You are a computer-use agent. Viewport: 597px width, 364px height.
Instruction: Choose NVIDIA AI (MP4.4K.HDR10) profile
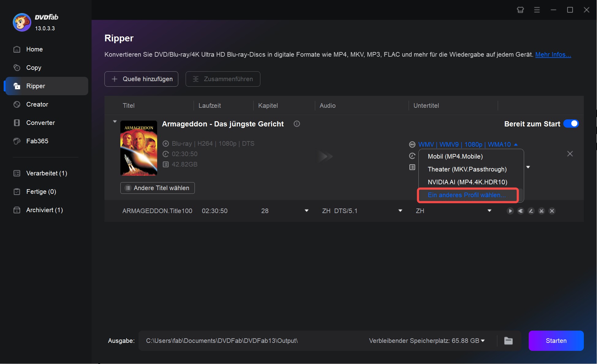(471, 182)
